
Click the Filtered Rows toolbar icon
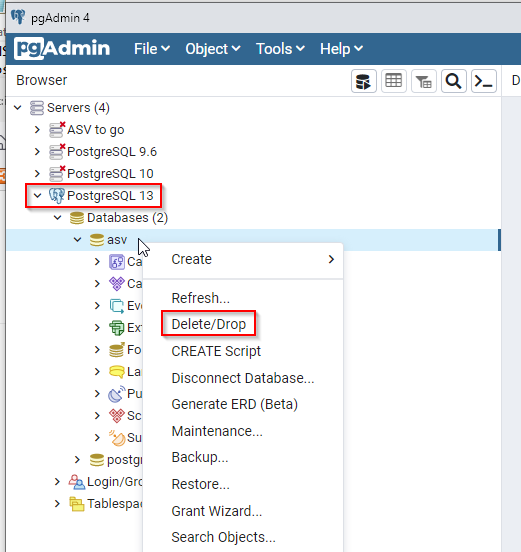(424, 81)
